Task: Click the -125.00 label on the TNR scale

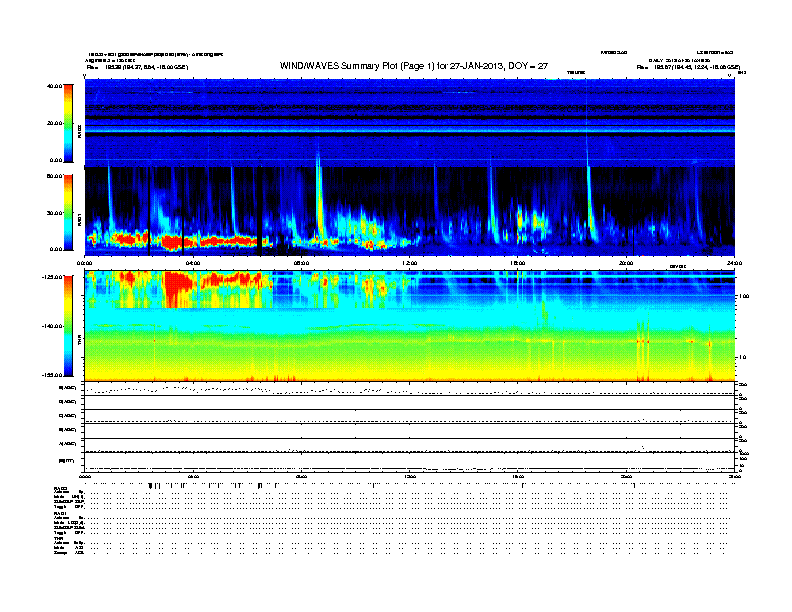Action: (x=52, y=277)
